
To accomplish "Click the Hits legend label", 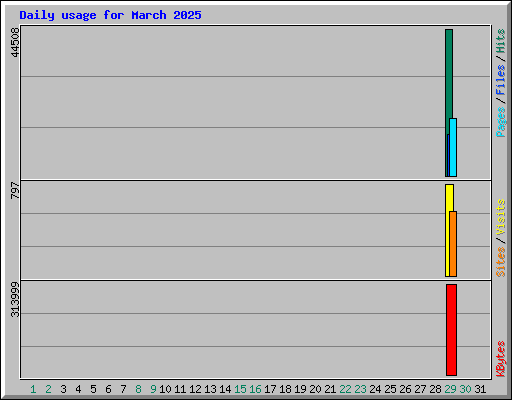I will point(501,41).
